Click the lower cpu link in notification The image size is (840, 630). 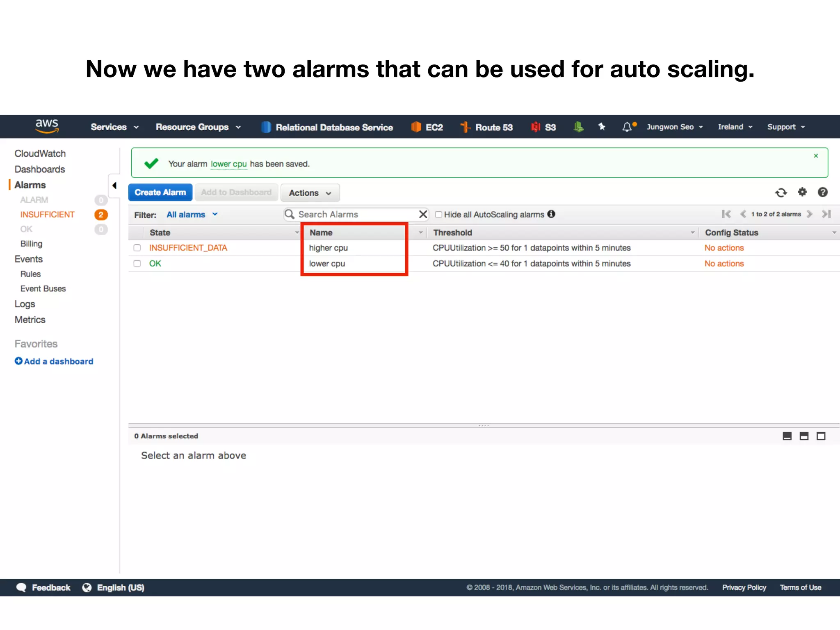pos(229,164)
